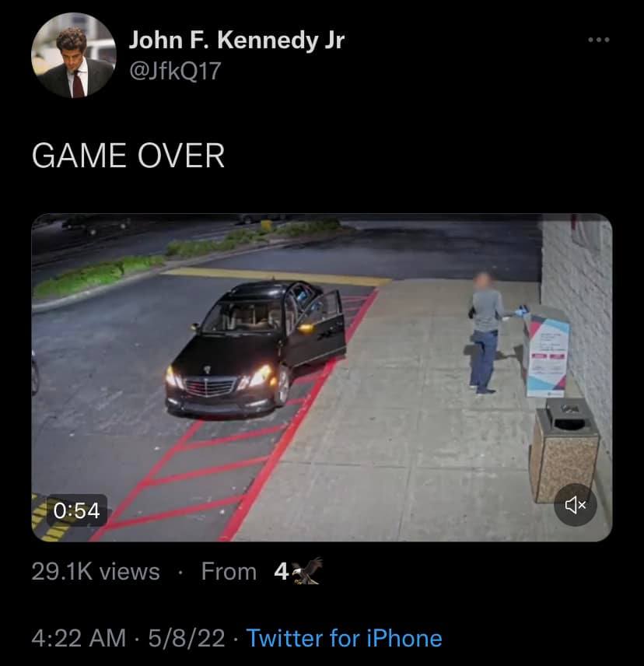
Task: Open the 4:22 AM timestamp
Action: 79,638
